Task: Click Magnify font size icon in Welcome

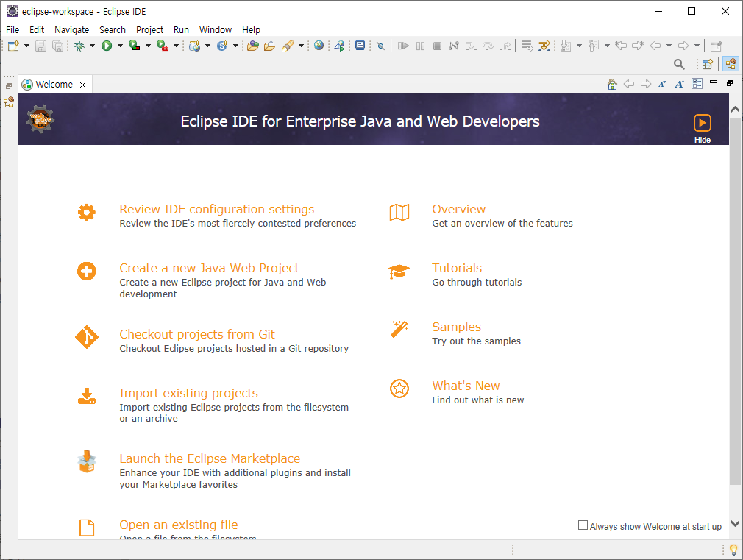Action: coord(680,85)
